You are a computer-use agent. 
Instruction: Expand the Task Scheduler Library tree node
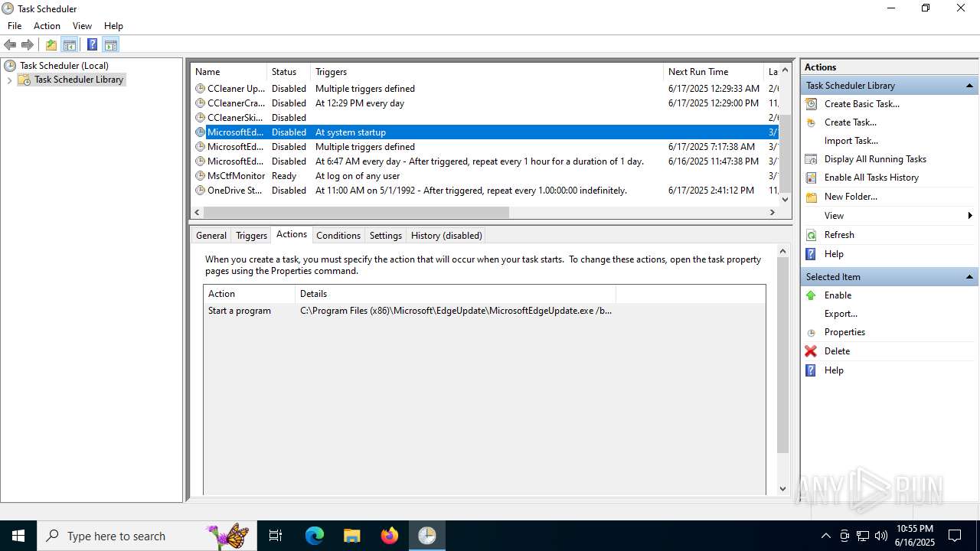9,80
